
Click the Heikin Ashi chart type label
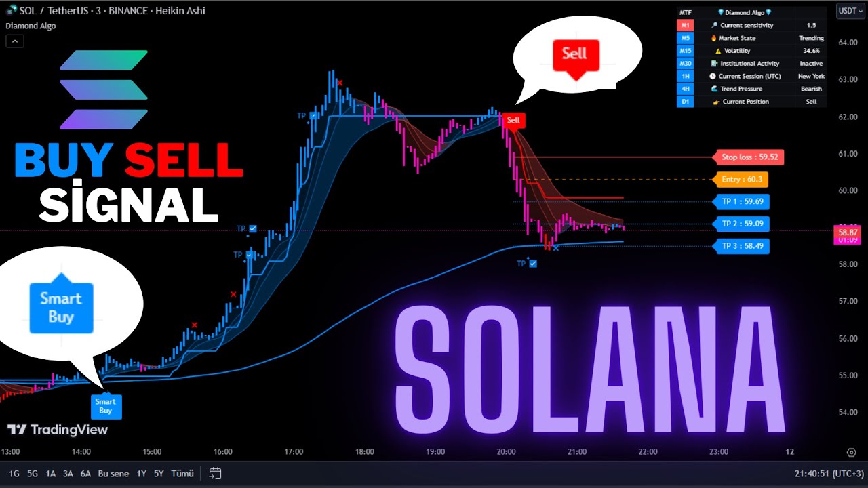pyautogui.click(x=179, y=11)
